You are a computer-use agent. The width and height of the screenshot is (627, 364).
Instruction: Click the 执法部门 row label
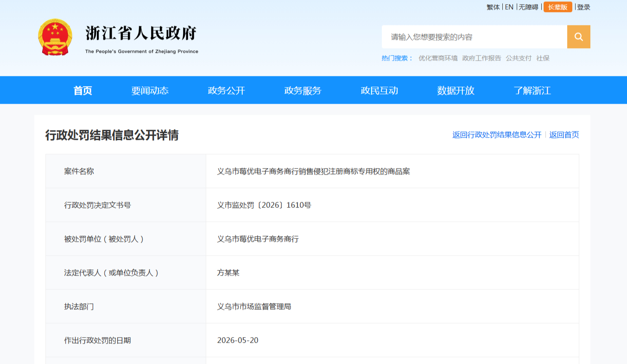click(79, 307)
